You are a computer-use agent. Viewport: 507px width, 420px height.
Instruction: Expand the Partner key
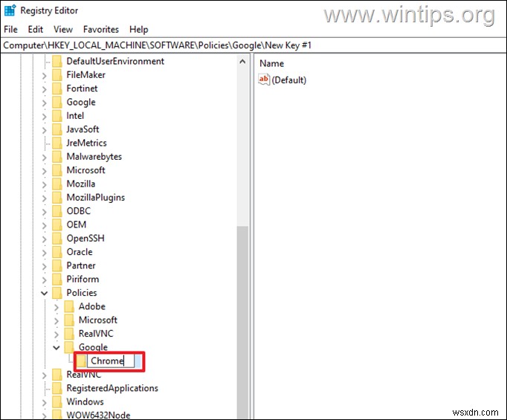click(45, 266)
